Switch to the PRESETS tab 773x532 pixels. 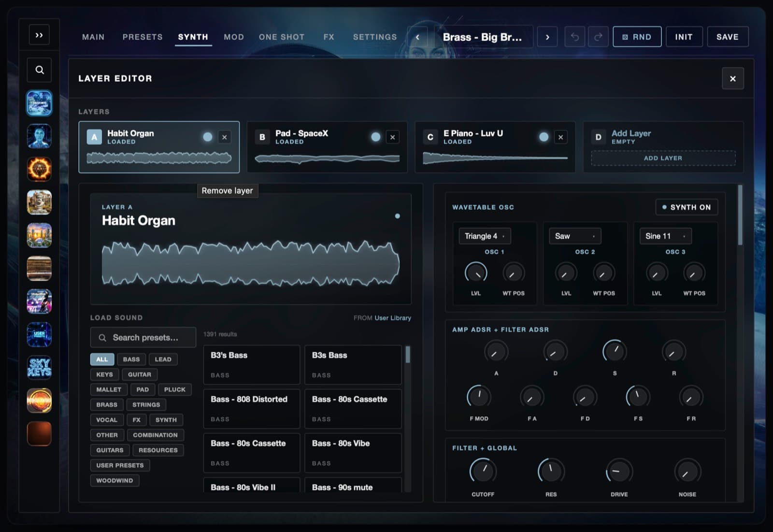[143, 37]
